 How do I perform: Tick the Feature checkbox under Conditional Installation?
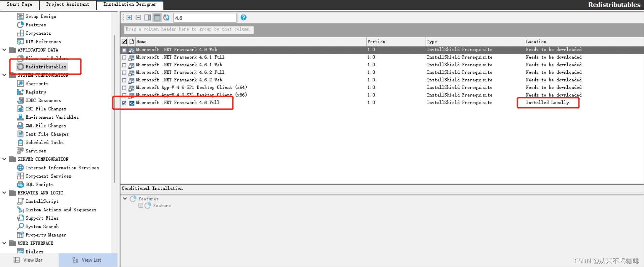[141, 205]
